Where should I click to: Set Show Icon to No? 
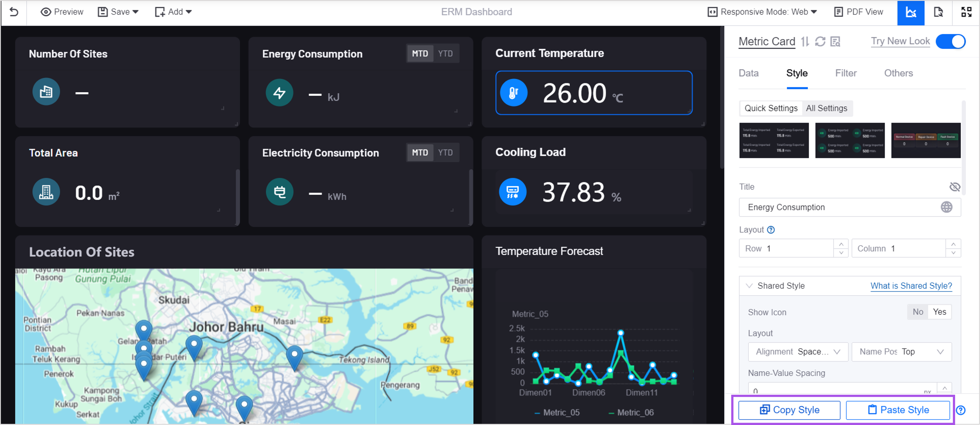tap(918, 312)
